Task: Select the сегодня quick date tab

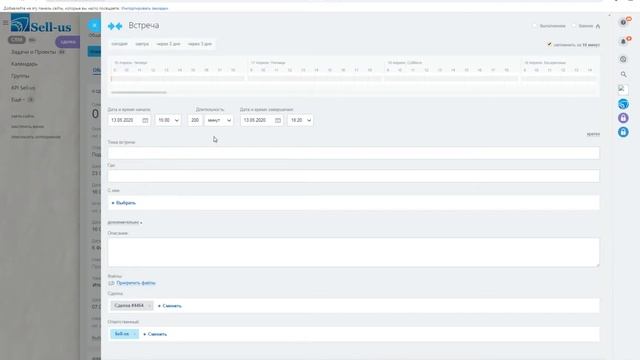Action: click(120, 44)
